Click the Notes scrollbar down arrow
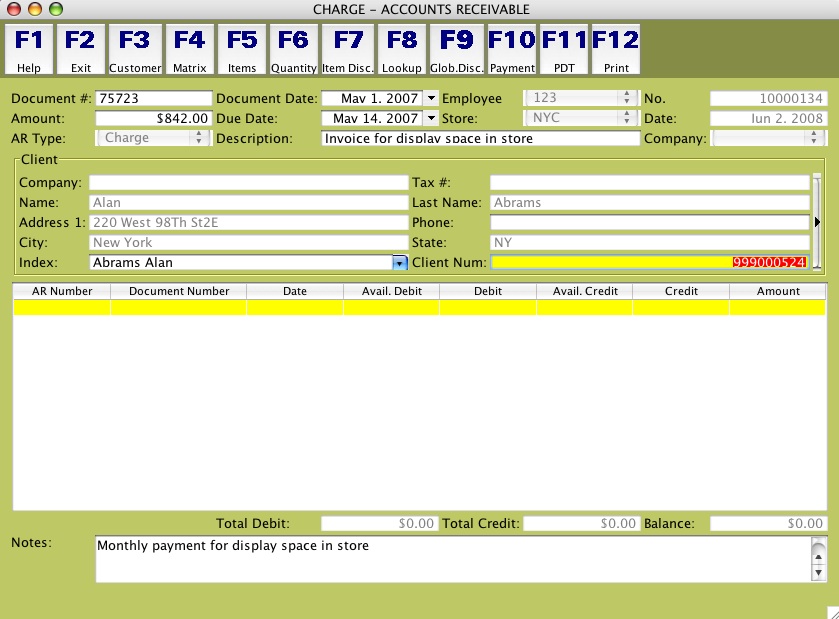The image size is (839, 619). pos(818,573)
